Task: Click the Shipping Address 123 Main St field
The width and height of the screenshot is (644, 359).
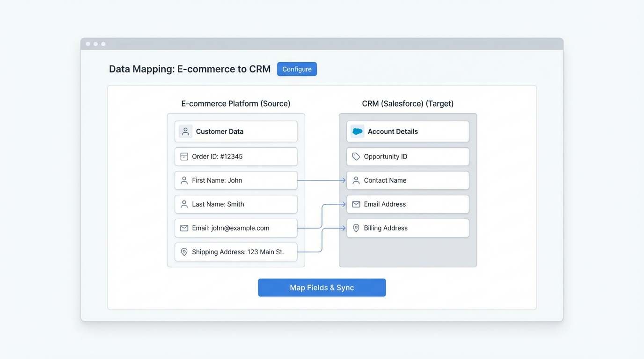Action: click(x=235, y=251)
